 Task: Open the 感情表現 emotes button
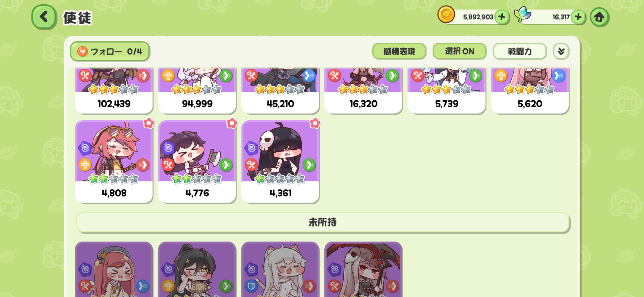point(399,51)
